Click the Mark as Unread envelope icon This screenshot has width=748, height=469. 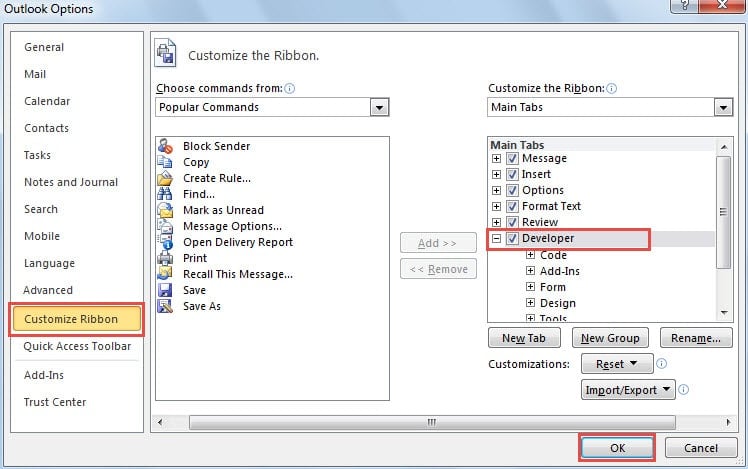[x=165, y=210]
